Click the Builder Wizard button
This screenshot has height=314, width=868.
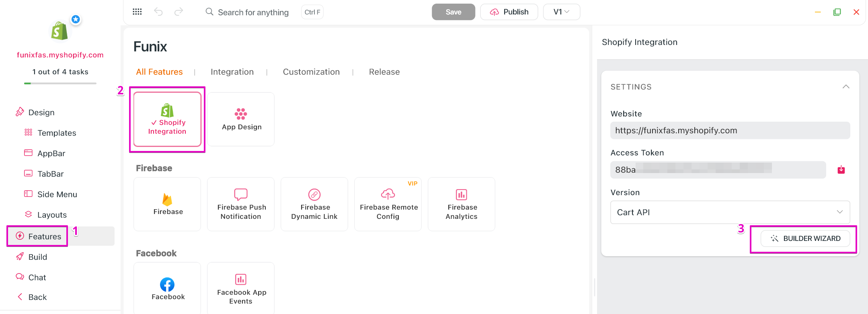(x=805, y=239)
